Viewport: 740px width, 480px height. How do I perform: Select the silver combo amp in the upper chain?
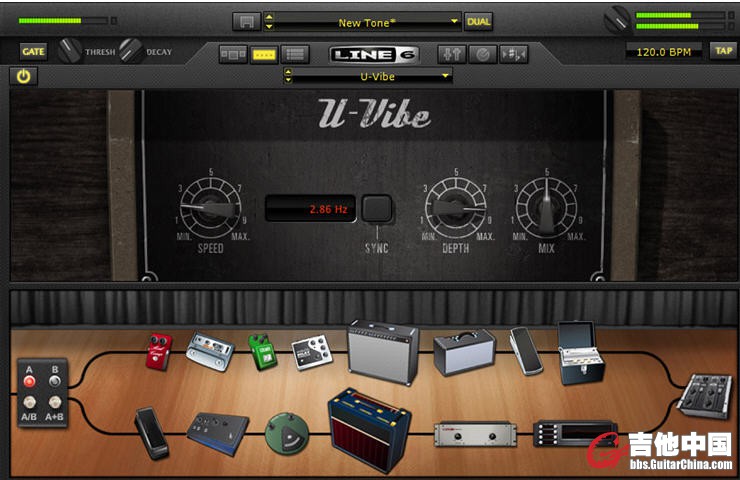382,352
